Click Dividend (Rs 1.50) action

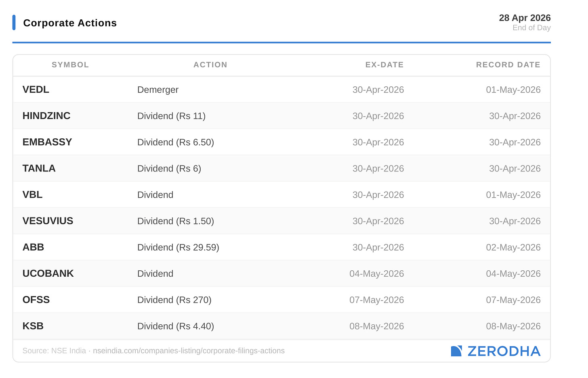click(x=176, y=221)
